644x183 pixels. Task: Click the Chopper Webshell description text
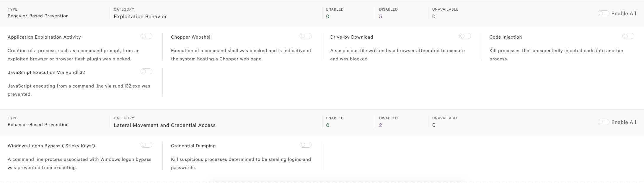[x=241, y=55]
